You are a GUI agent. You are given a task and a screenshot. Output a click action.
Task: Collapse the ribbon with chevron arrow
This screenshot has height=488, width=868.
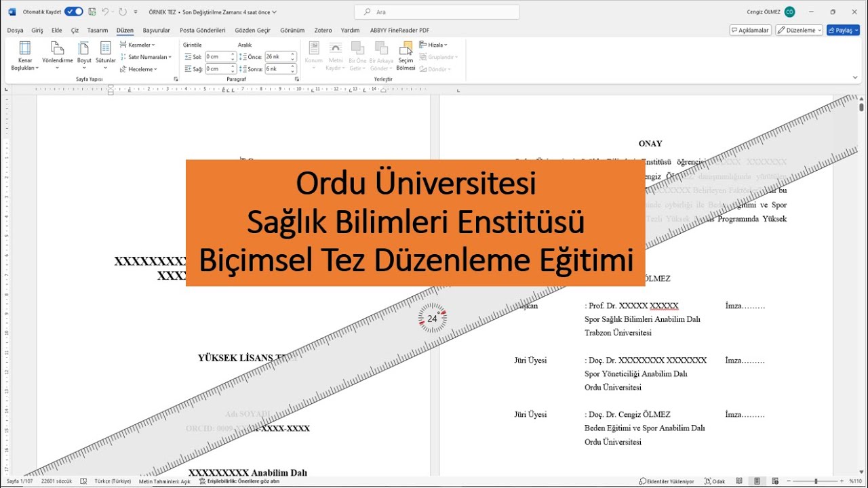[x=855, y=78]
